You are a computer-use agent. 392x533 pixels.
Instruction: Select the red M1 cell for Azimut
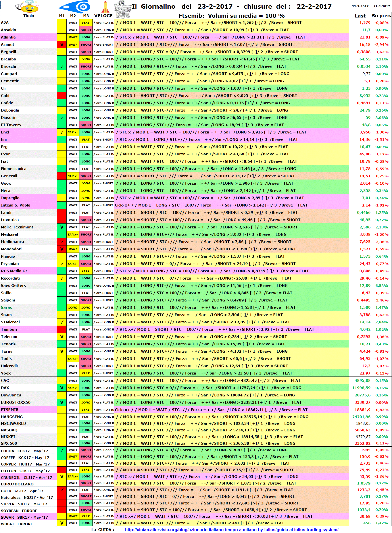(x=62, y=45)
